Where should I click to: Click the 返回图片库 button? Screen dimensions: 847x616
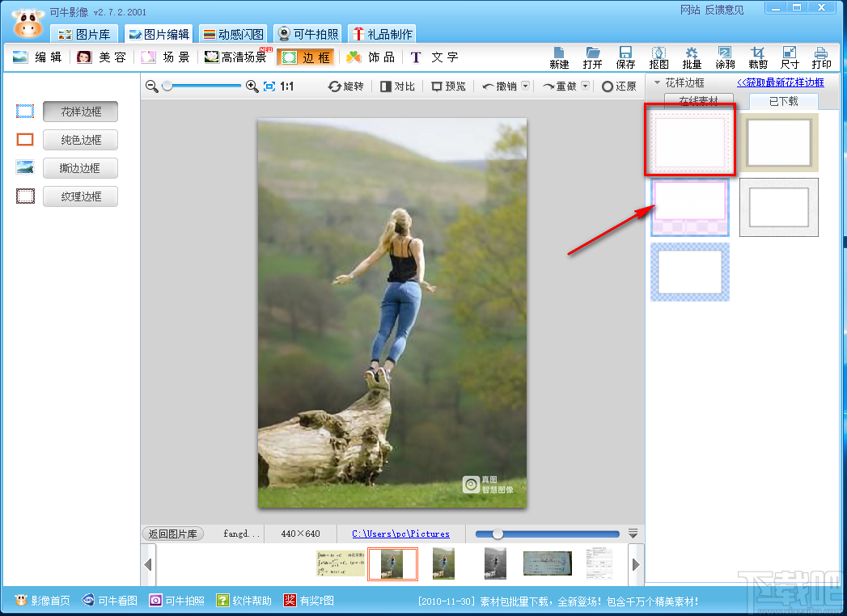tap(173, 534)
